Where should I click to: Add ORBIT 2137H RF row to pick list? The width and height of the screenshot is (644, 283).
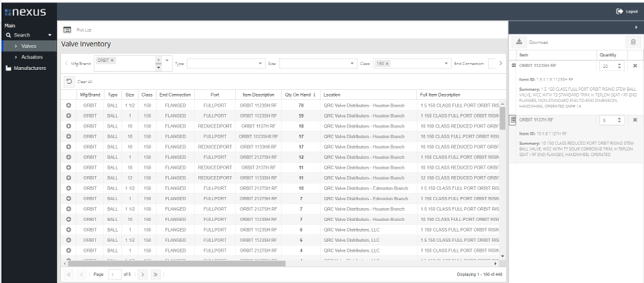[69, 167]
